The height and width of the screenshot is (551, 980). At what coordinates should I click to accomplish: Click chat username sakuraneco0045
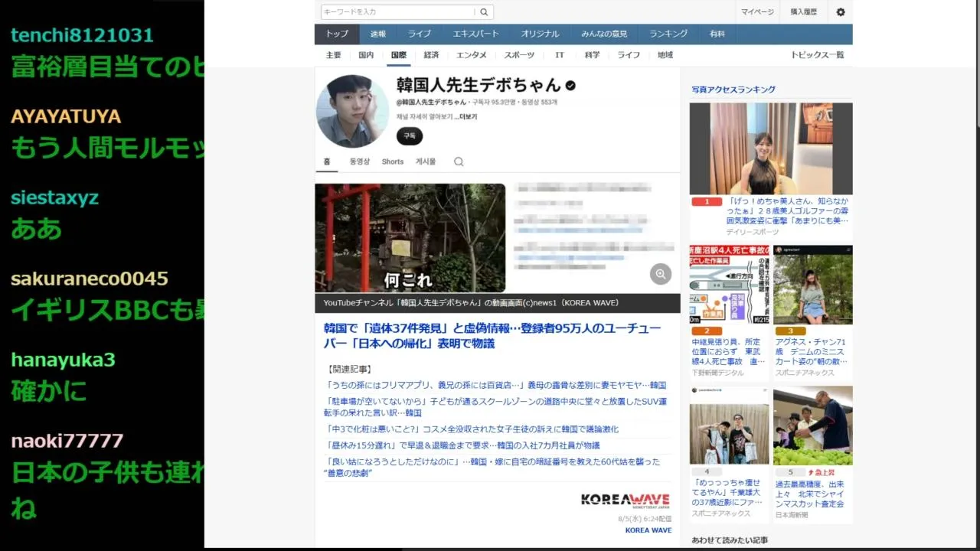point(89,279)
